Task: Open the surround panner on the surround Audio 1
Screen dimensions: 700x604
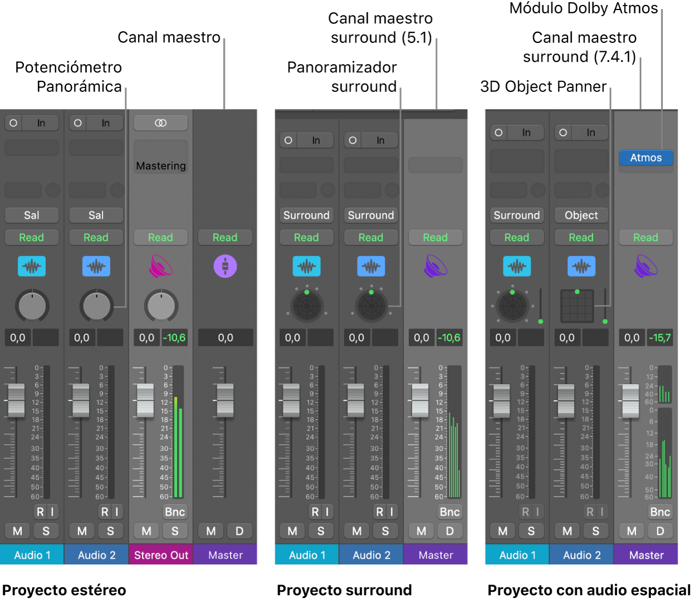Action: pos(307,306)
